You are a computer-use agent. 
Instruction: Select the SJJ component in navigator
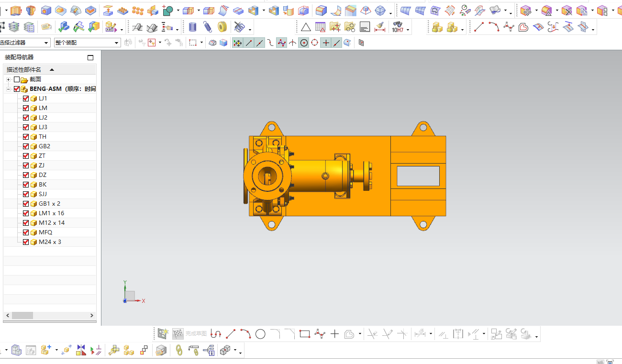click(x=43, y=194)
